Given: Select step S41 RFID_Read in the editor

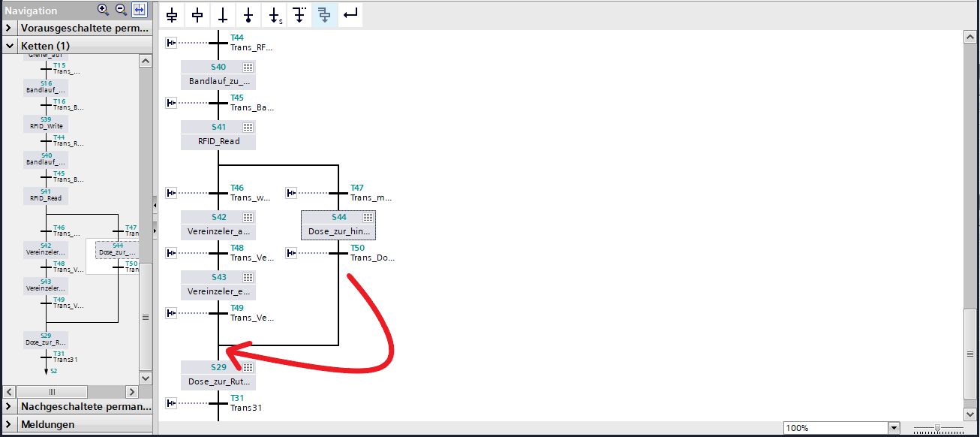Looking at the screenshot, I should (218, 135).
